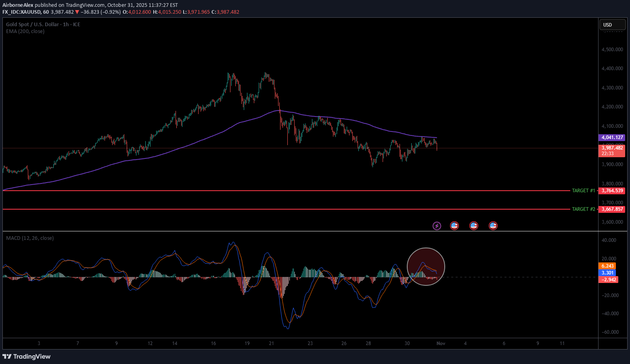Image resolution: width=630 pixels, height=364 pixels.
Task: Click the orange 6.243 MACD signal value tag
Action: tap(607, 266)
